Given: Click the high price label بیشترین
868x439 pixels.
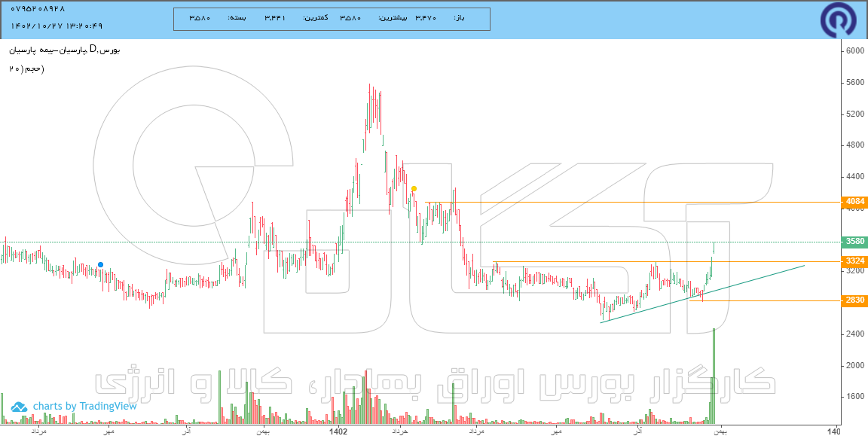Looking at the screenshot, I should 393,17.
